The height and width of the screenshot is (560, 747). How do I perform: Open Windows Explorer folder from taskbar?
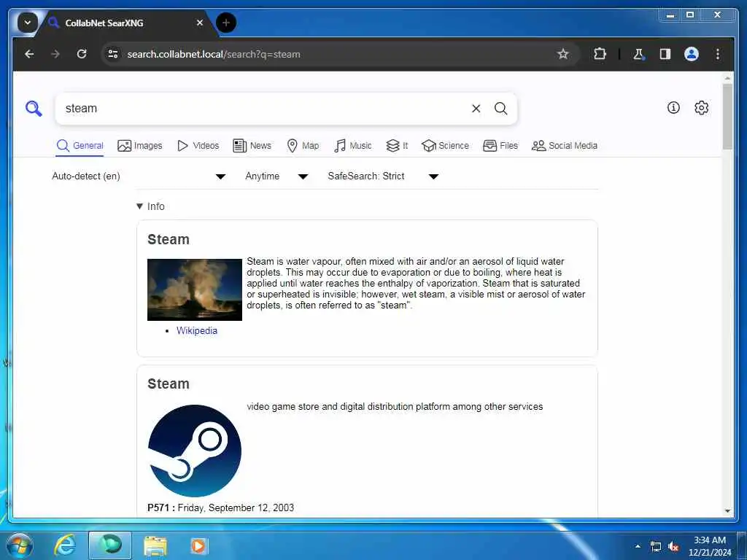click(155, 545)
